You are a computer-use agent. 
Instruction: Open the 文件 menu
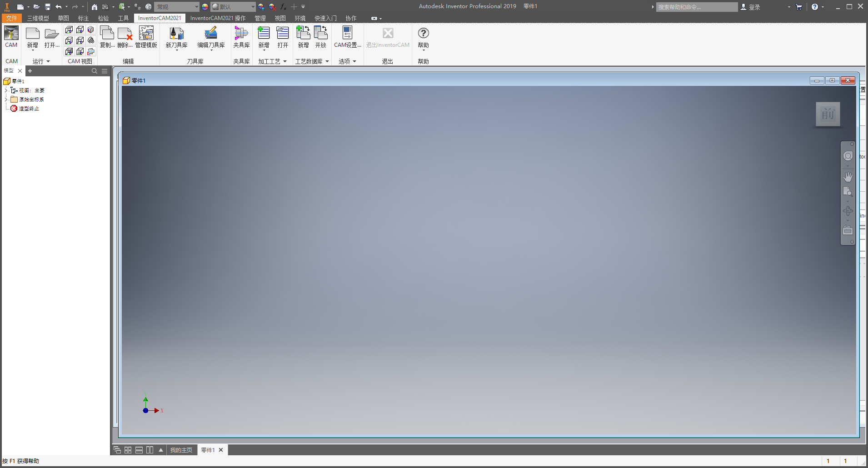[x=12, y=18]
